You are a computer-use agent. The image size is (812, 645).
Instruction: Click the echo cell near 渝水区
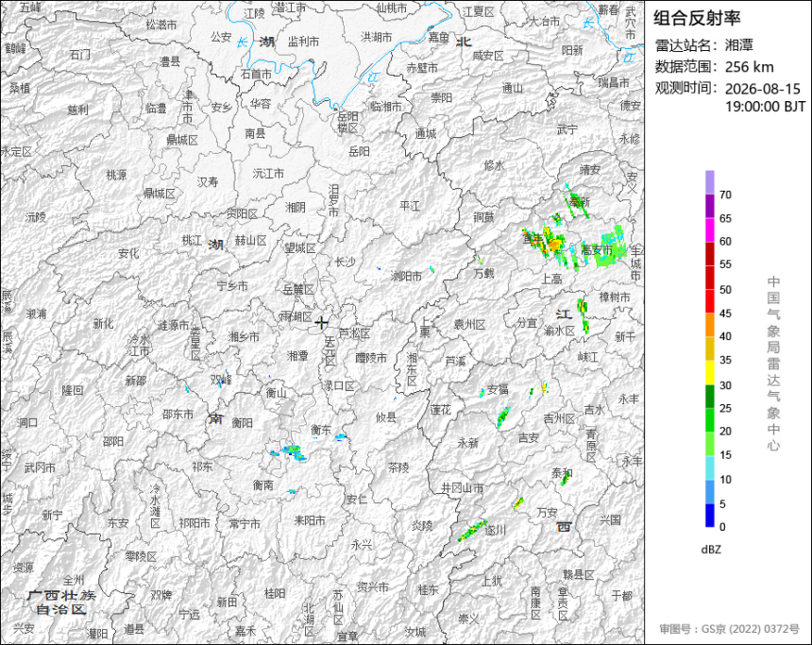(x=584, y=315)
